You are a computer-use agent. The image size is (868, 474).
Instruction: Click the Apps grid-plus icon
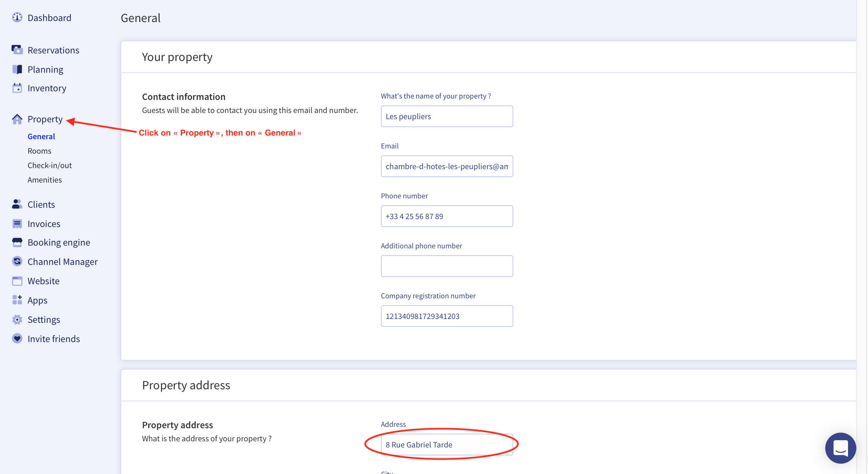[17, 300]
